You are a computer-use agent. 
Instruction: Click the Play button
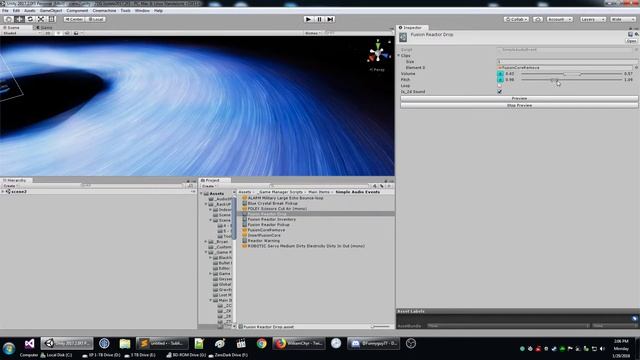coord(309,19)
